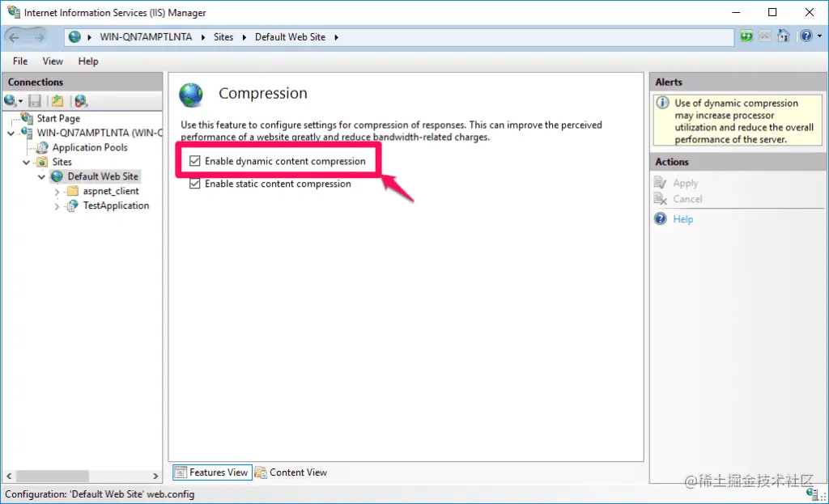Expand the aspnet_client node

coord(57,192)
